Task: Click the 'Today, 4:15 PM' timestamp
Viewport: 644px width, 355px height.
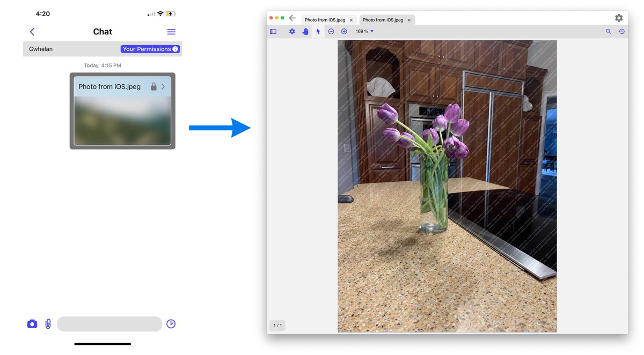Action: point(103,65)
